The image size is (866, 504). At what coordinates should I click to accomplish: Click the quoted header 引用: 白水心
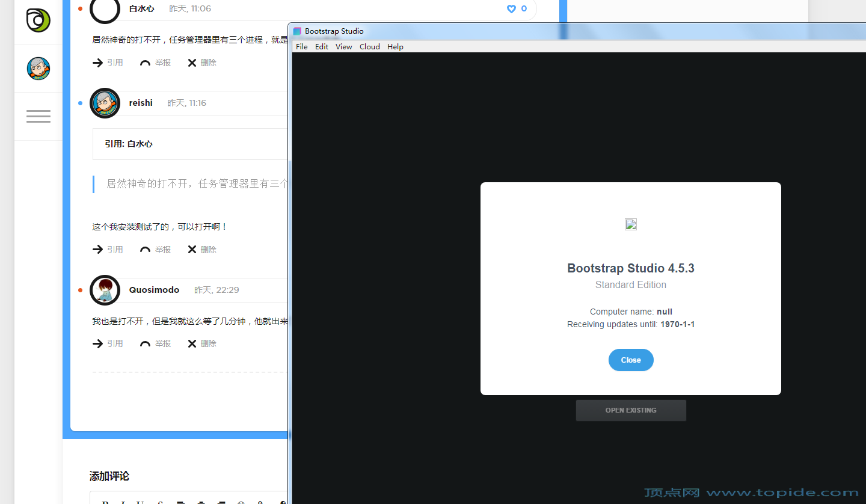pos(129,144)
